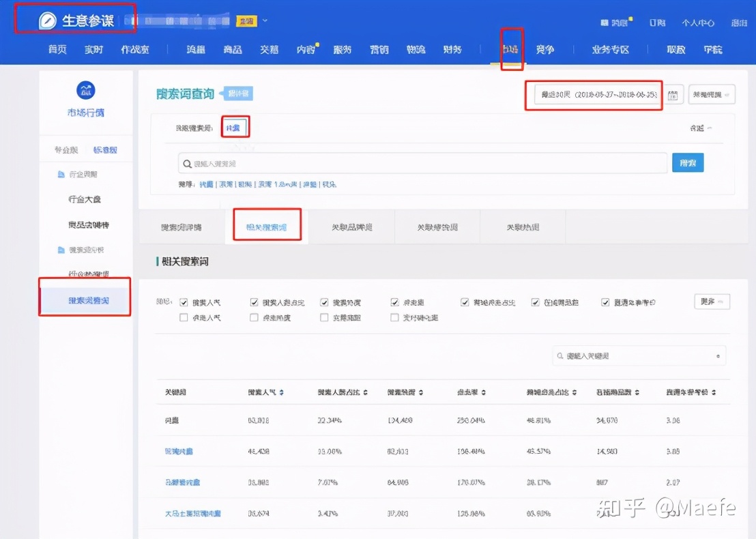Open the dropdown at the right of the date row
This screenshot has height=539, width=756.
point(712,95)
